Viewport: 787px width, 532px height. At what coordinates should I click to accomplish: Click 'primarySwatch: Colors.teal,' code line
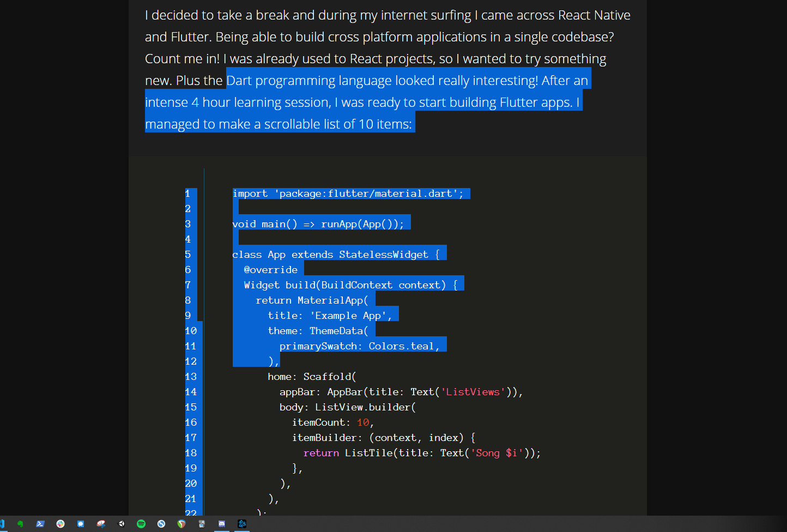pos(360,346)
